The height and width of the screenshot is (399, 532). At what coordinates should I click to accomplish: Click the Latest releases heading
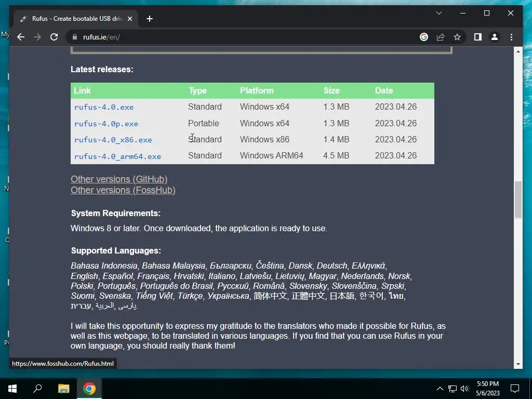102,69
